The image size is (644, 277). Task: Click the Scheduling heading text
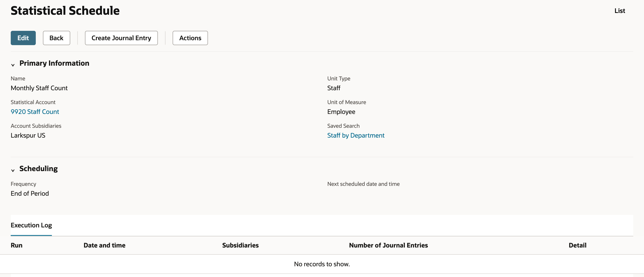coord(38,169)
